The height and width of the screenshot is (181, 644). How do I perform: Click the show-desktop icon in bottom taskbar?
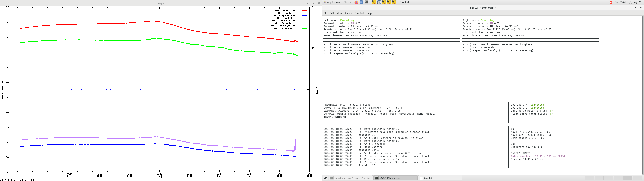pos(325,178)
